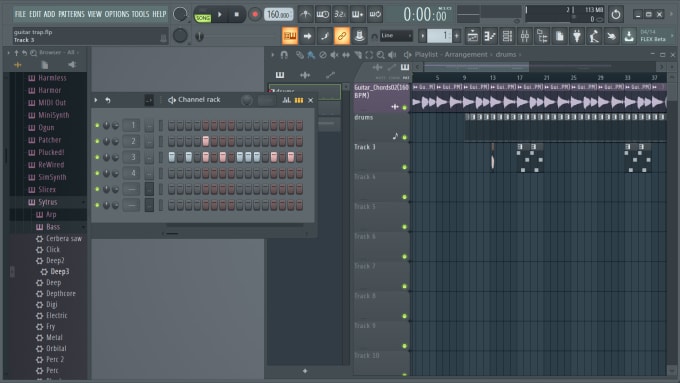Screen dimensions: 680x383
Task: Select next pattern with the plus stepper
Action: (457, 36)
